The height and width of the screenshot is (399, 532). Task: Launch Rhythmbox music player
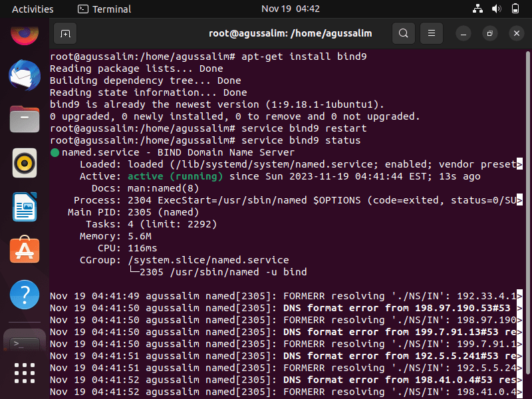pos(25,163)
